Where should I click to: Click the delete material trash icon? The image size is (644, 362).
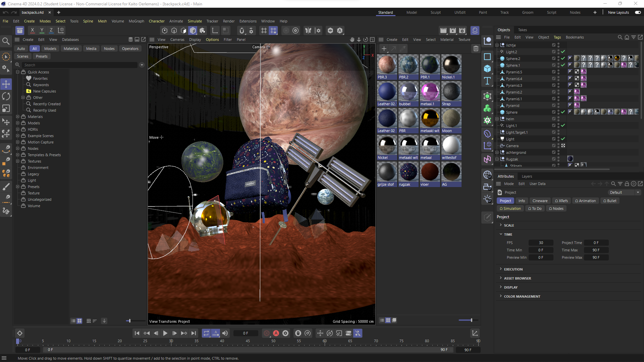pyautogui.click(x=476, y=49)
